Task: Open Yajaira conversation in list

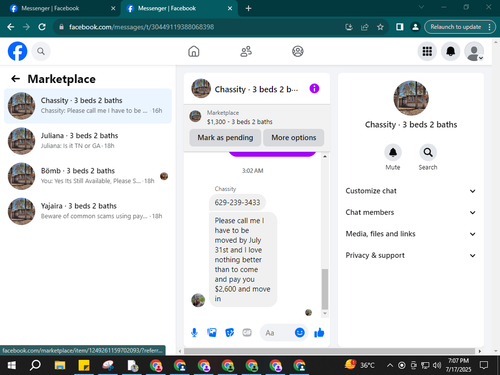Action: point(88,211)
